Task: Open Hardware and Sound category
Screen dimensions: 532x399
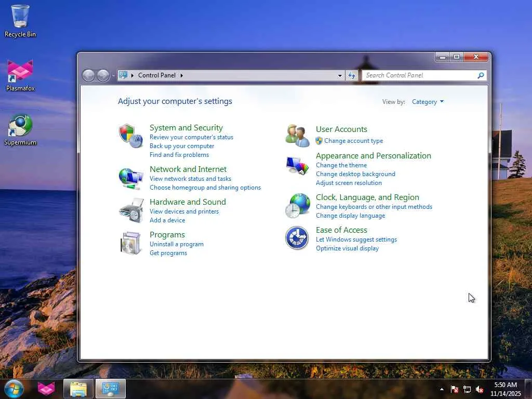Action: pos(188,202)
